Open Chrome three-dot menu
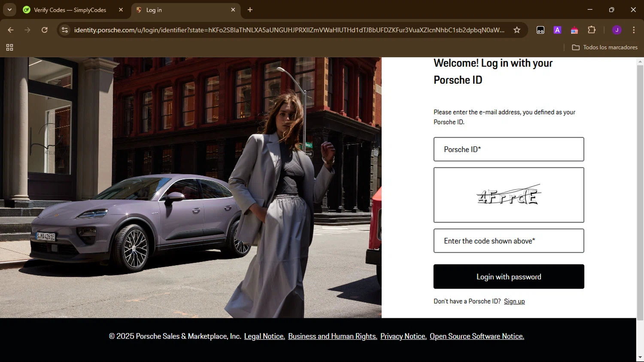 click(x=634, y=30)
